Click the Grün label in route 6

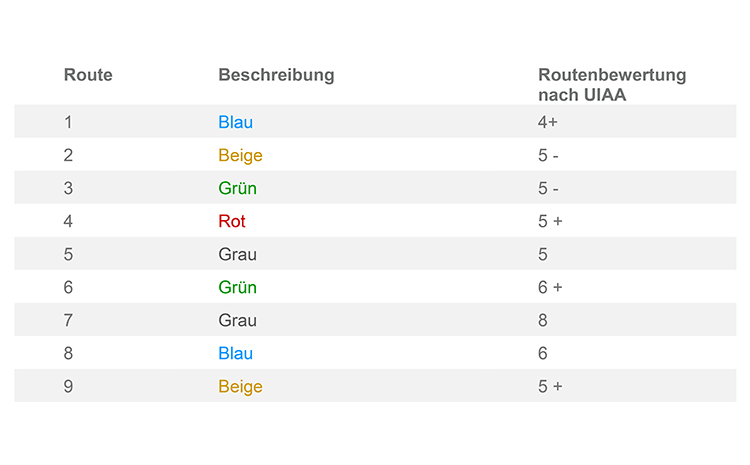click(237, 287)
